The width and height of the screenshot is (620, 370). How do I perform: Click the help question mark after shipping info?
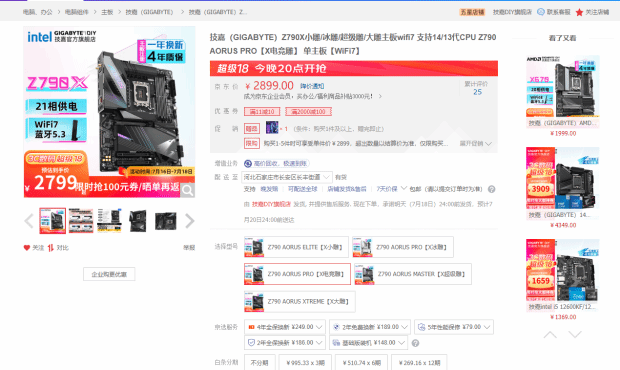coord(491,189)
